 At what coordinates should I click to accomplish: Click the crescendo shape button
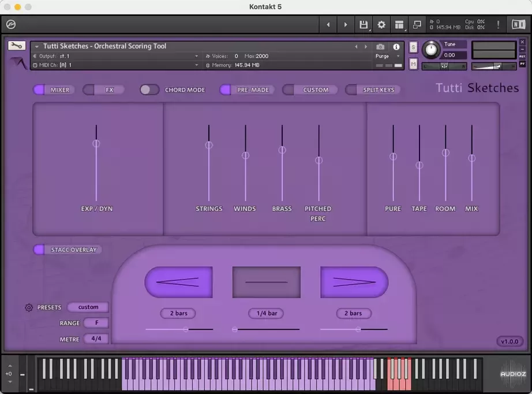click(178, 282)
